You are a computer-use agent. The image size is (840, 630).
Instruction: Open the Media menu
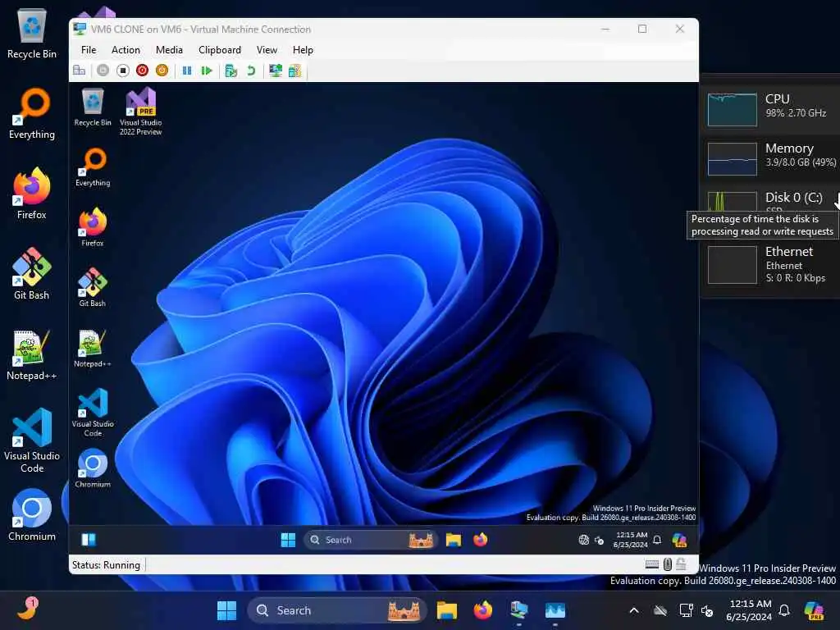click(169, 50)
